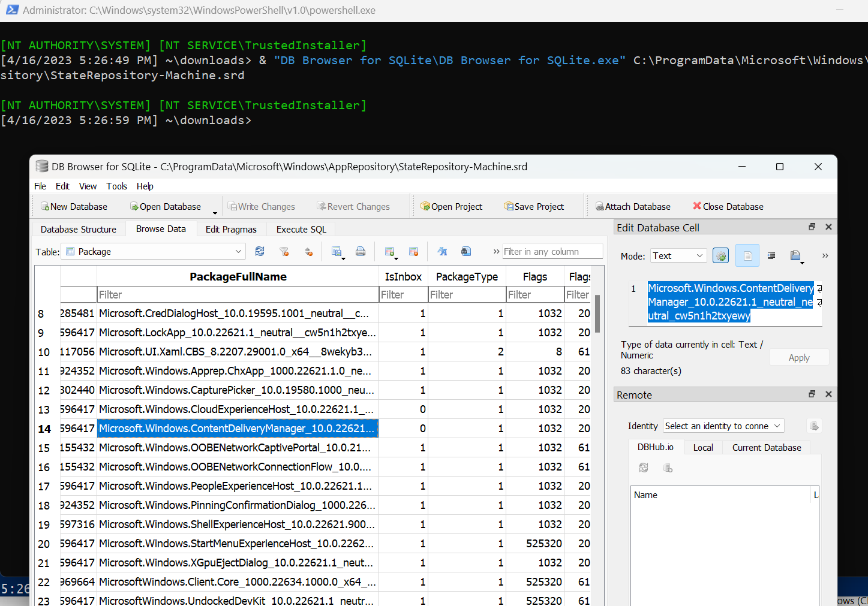Close the Remote panel
868x606 pixels.
pos(828,394)
